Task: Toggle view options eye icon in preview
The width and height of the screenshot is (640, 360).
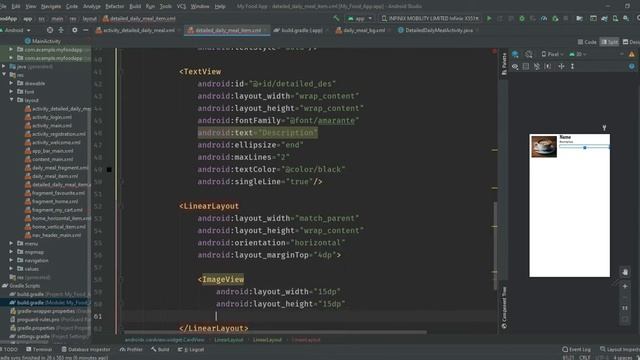Action: (x=515, y=66)
